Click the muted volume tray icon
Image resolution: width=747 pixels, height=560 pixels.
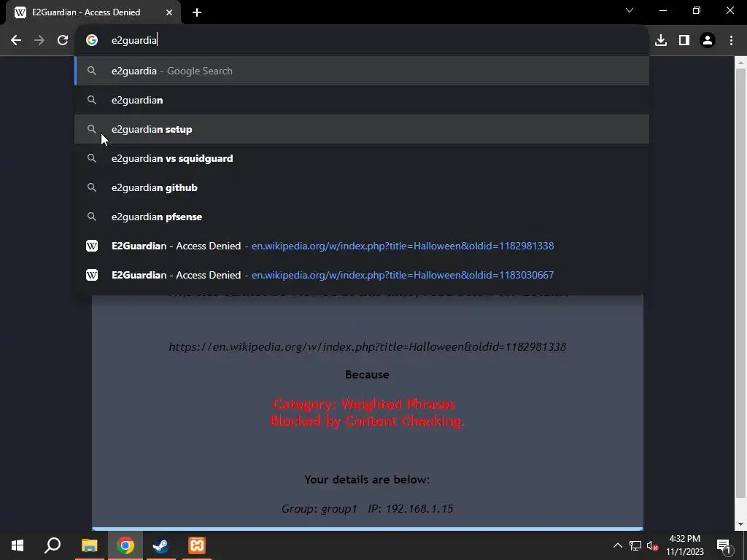(x=652, y=545)
